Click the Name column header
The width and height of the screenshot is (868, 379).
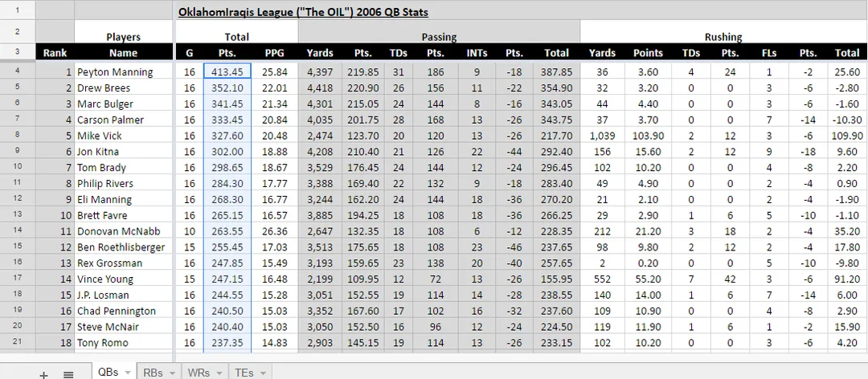(x=124, y=52)
